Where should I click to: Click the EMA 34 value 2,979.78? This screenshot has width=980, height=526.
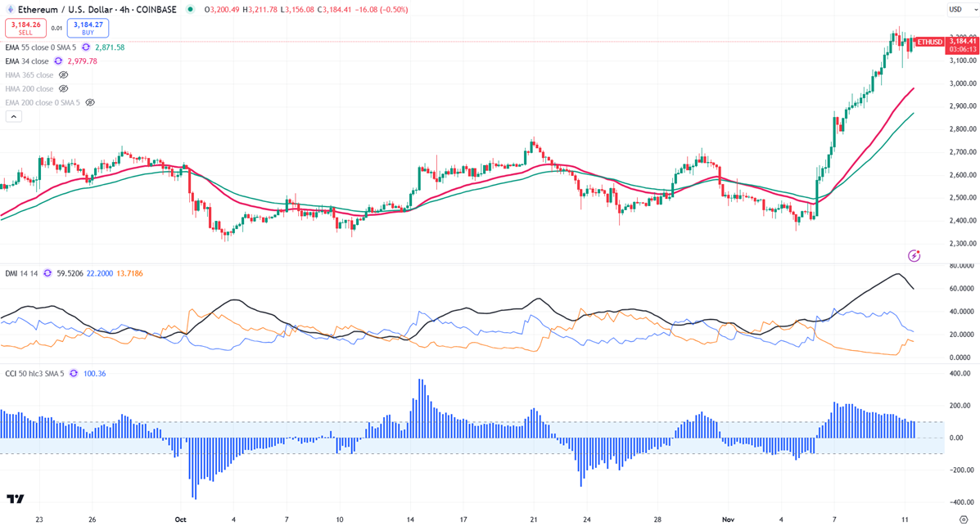83,61
